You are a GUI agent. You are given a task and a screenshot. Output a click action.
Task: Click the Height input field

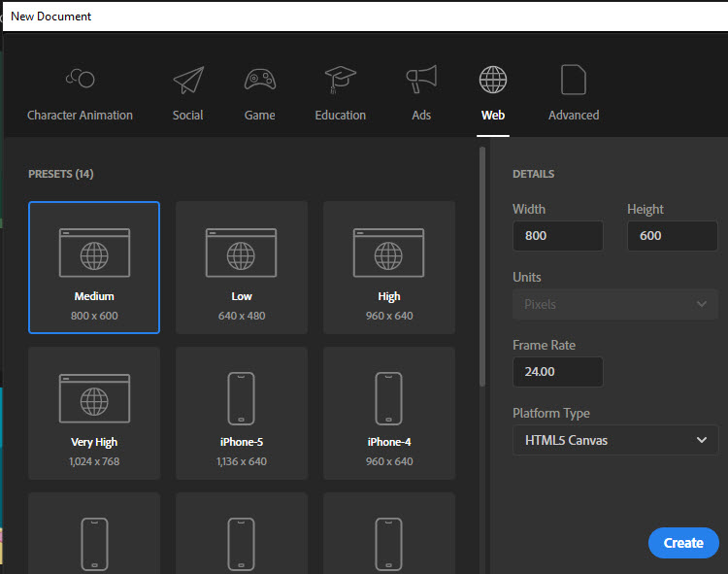(672, 236)
